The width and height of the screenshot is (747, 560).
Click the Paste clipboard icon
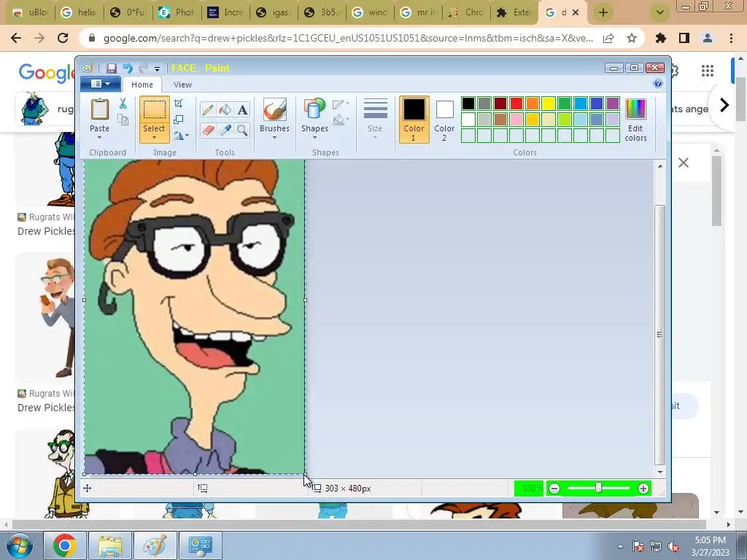(x=99, y=109)
